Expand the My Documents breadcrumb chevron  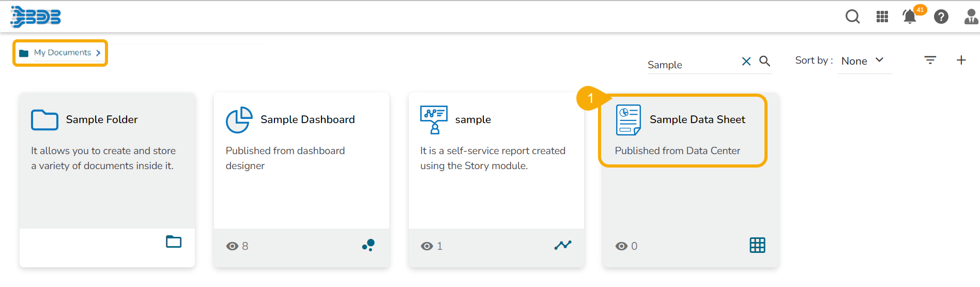coord(98,53)
